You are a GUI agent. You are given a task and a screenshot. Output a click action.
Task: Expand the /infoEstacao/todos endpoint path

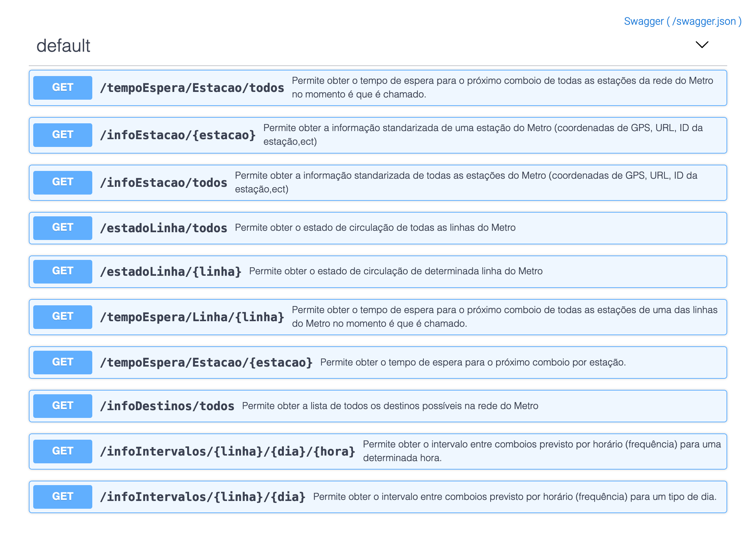click(164, 183)
